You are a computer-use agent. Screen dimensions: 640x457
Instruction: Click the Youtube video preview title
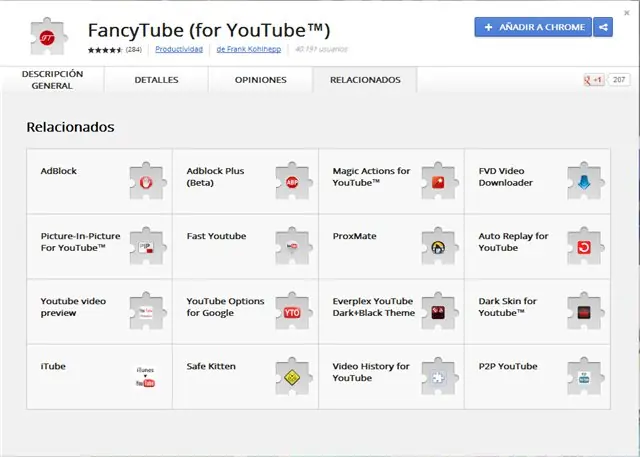click(73, 307)
